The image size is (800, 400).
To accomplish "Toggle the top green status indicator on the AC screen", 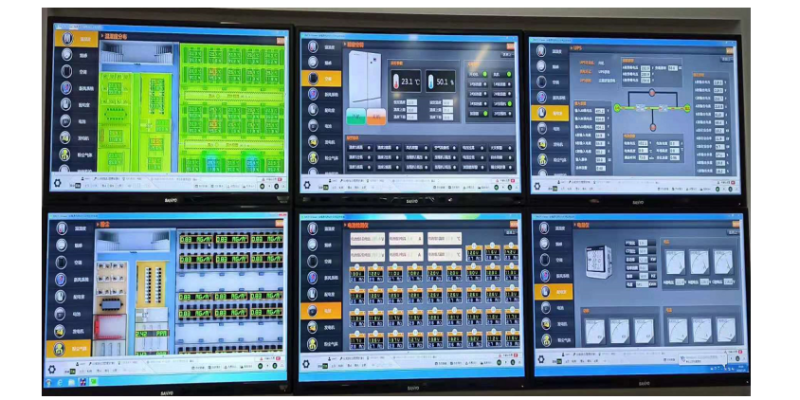I will coord(484,73).
